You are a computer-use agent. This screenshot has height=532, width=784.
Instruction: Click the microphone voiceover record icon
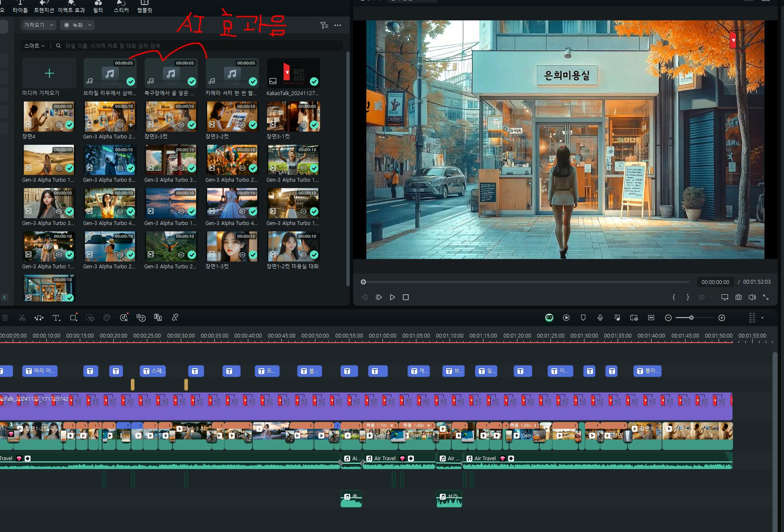click(600, 318)
